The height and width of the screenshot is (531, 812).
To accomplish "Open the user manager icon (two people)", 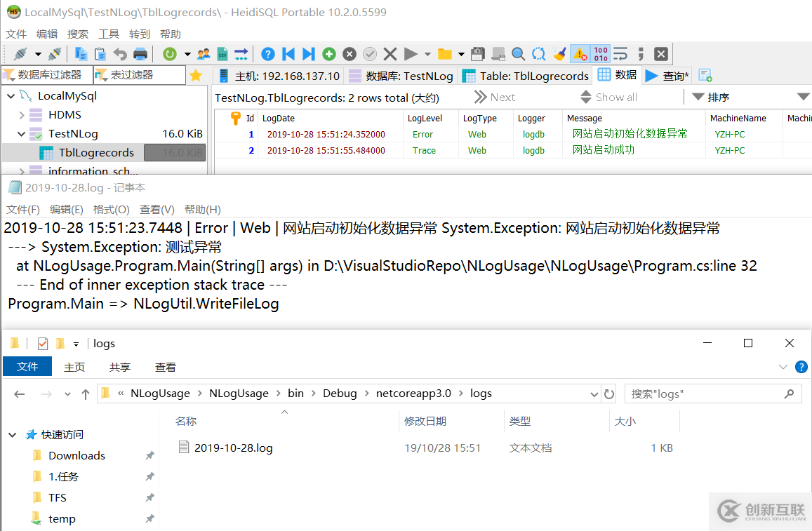I will 204,54.
